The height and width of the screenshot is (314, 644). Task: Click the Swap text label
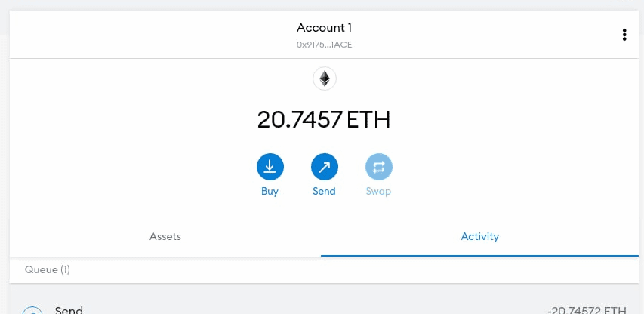[x=379, y=192]
